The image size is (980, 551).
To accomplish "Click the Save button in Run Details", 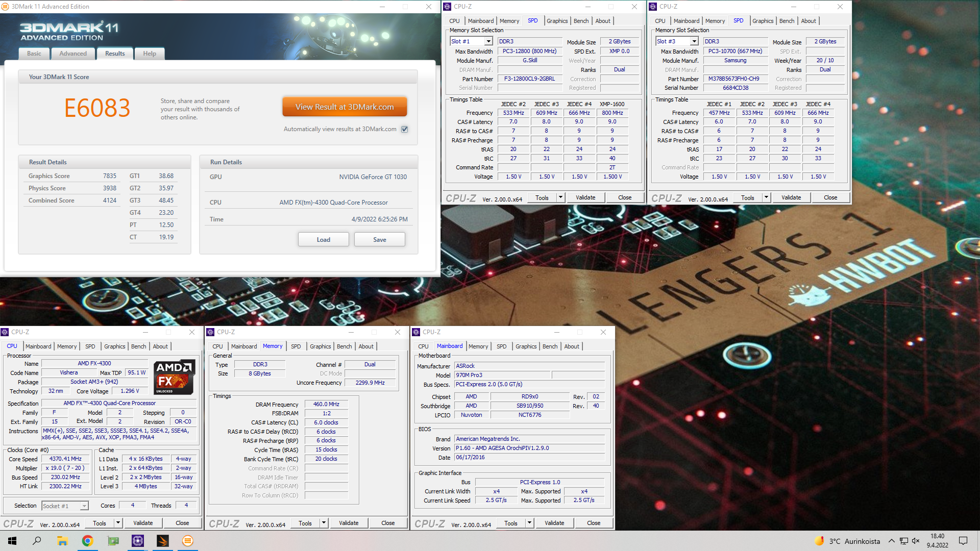I will (380, 240).
